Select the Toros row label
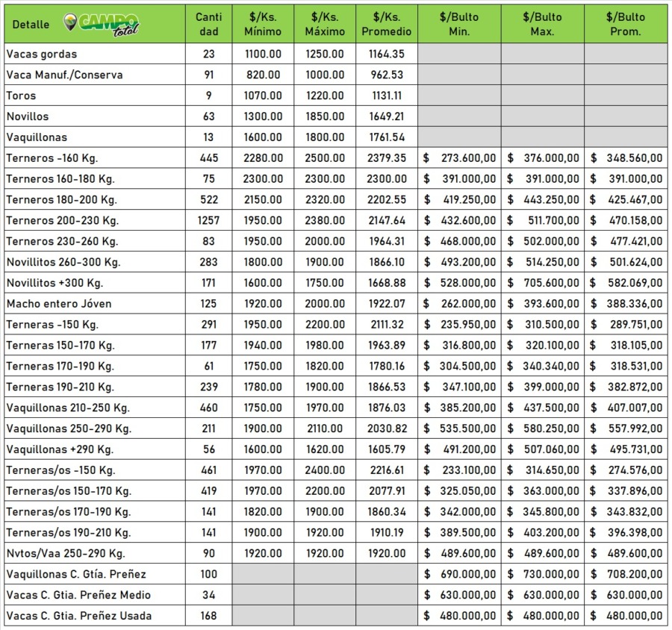Image resolution: width=672 pixels, height=630 pixels. tap(21, 96)
